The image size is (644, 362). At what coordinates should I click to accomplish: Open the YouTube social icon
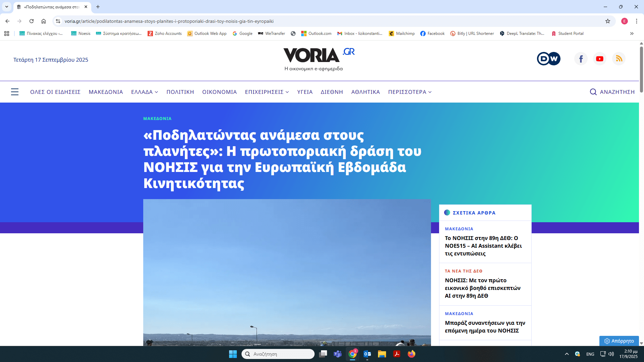click(x=600, y=59)
